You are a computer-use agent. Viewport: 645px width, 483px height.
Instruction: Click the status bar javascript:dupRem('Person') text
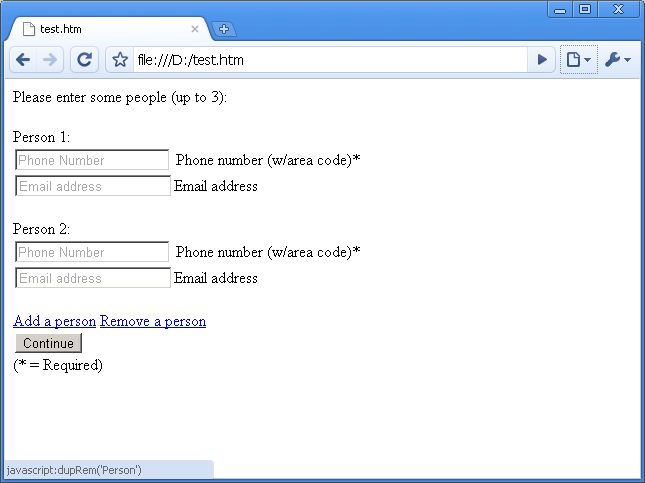click(74, 470)
